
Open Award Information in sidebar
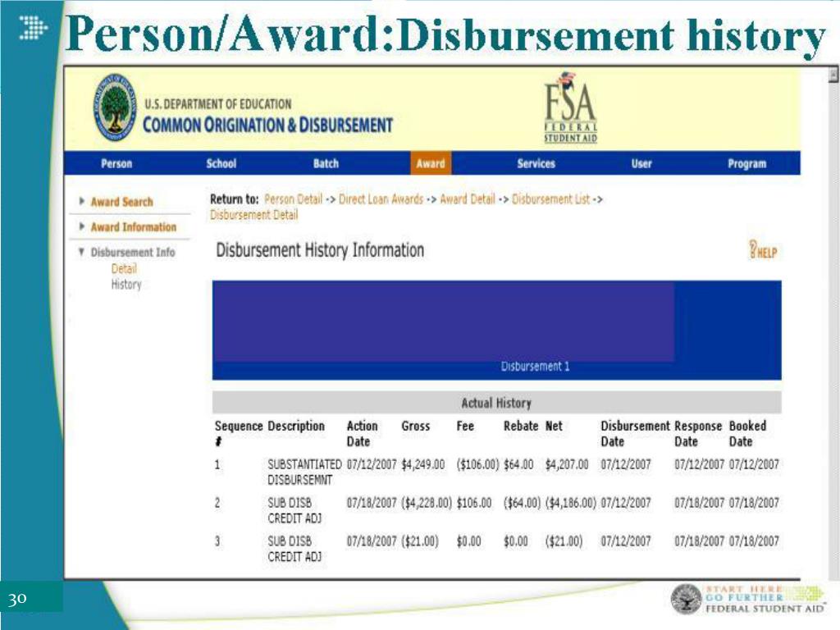click(x=134, y=227)
